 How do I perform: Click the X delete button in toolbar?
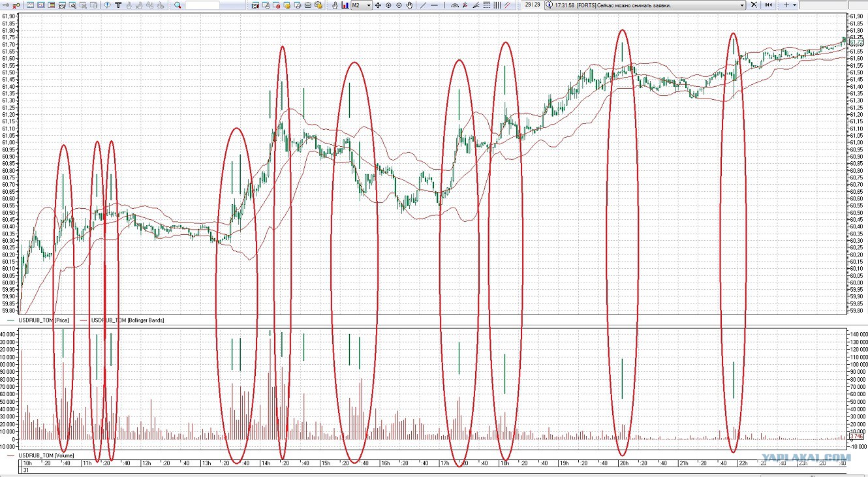pos(754,5)
